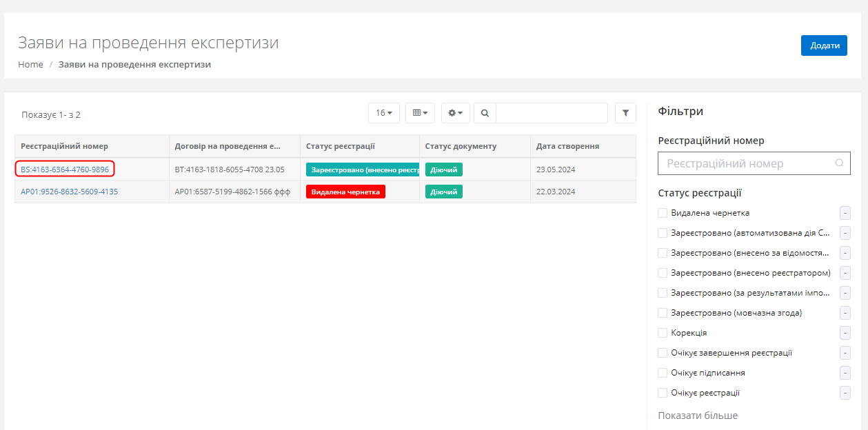Click magnifier icon in Реєстраційний номер filter

(x=839, y=163)
